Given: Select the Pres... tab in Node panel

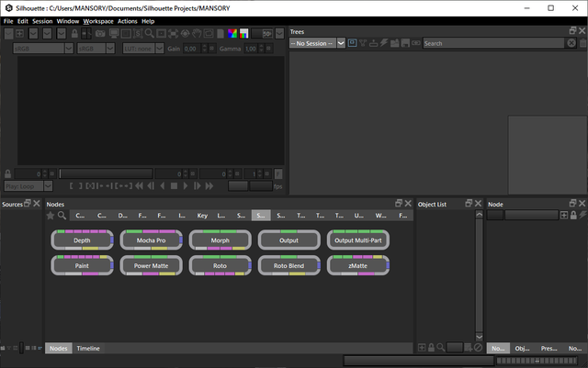Looking at the screenshot, I should 548,348.
